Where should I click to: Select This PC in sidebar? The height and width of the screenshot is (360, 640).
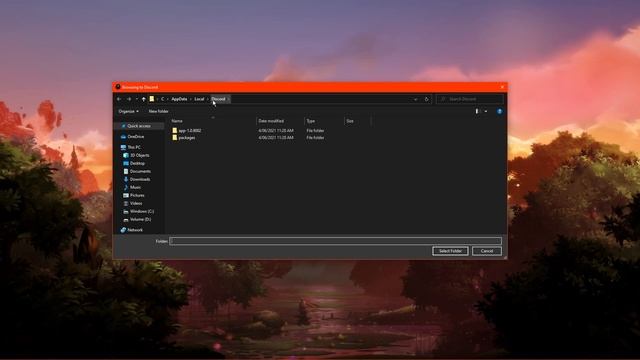coord(134,147)
